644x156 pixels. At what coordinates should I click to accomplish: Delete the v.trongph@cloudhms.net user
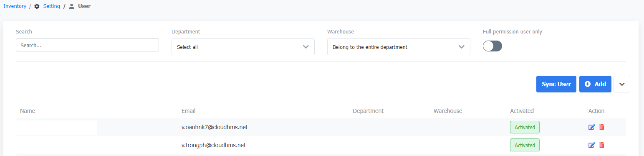tap(601, 145)
